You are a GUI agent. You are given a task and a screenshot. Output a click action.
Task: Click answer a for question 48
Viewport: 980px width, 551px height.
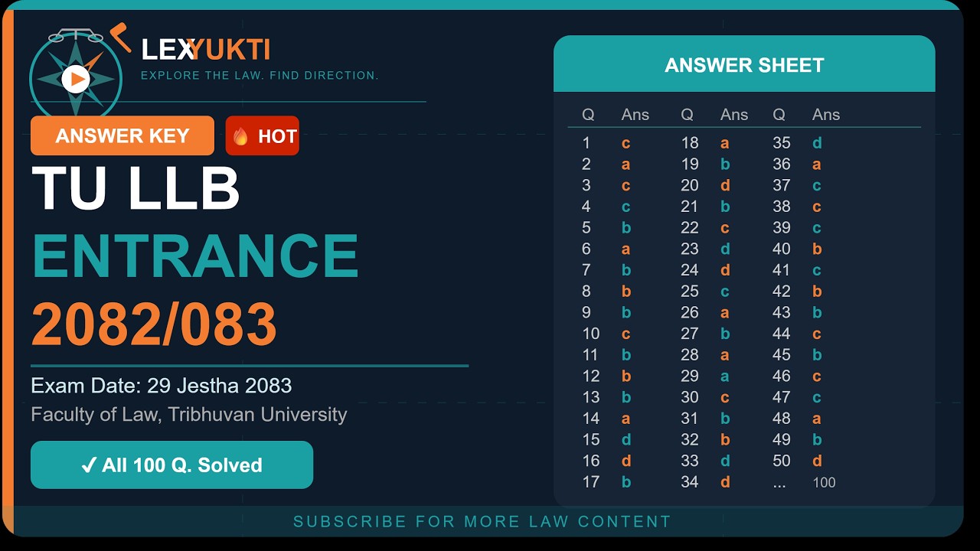click(x=816, y=419)
